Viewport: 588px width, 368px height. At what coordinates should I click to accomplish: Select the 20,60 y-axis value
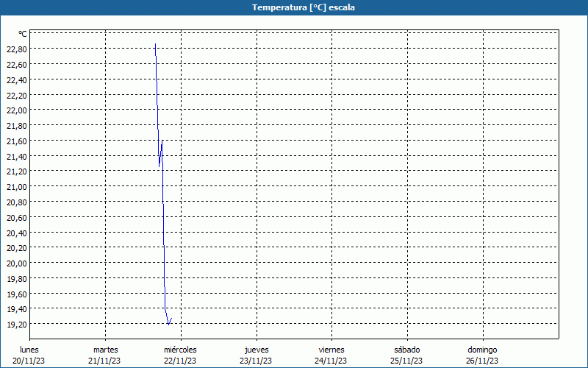pyautogui.click(x=17, y=218)
